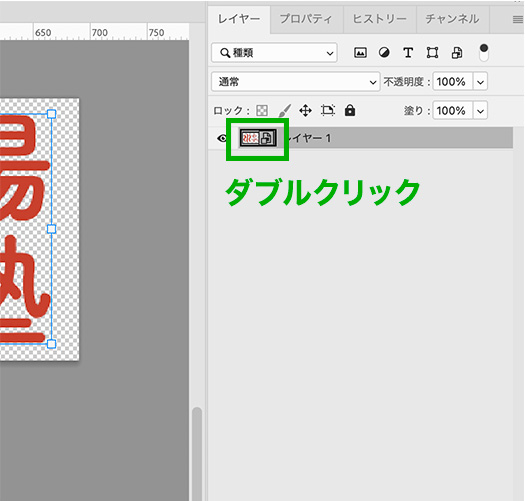Lock image pixels brush icon
525x501 pixels.
pyautogui.click(x=285, y=110)
